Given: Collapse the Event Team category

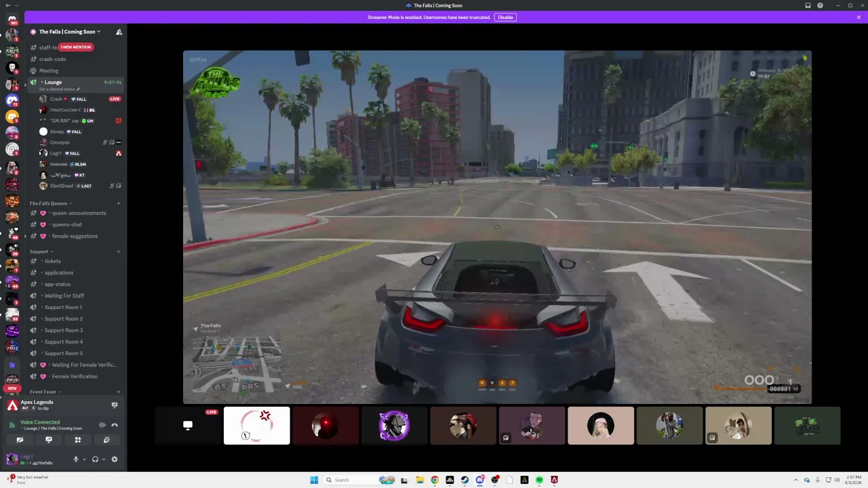Looking at the screenshot, I should pos(45,392).
